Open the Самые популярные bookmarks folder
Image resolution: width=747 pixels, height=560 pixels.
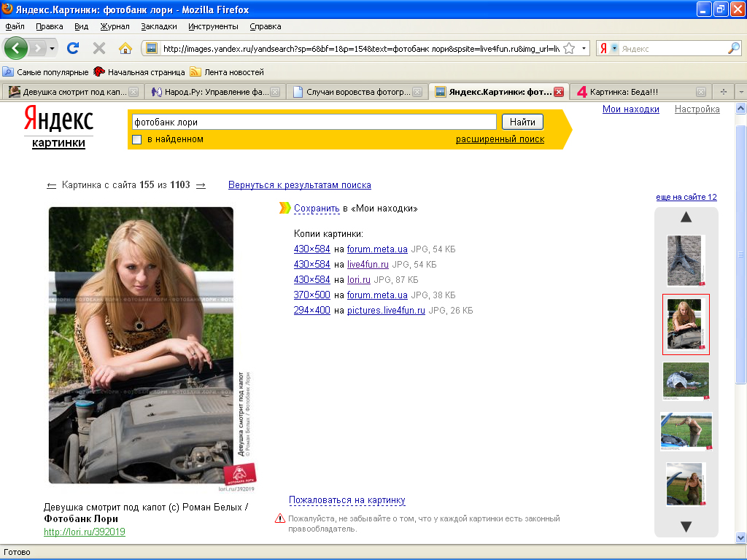click(46, 72)
